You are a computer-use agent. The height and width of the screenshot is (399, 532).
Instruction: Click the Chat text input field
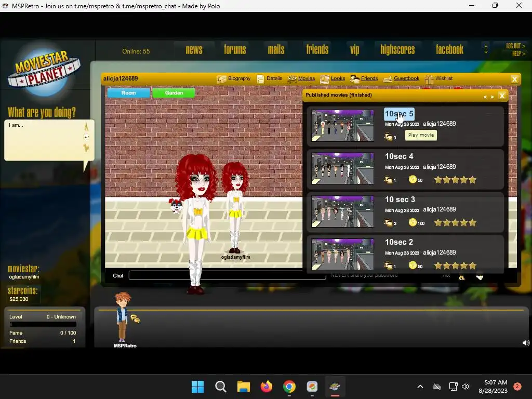pos(227,275)
